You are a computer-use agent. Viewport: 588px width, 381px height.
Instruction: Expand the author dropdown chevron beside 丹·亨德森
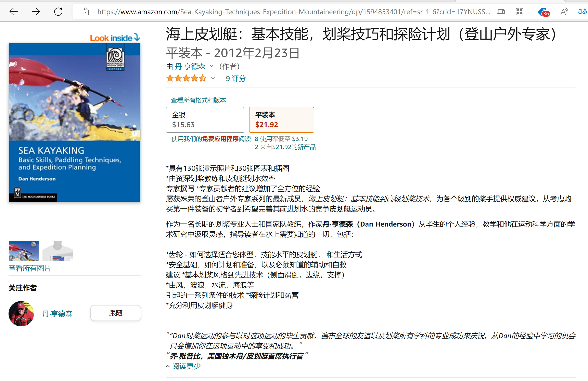point(212,66)
